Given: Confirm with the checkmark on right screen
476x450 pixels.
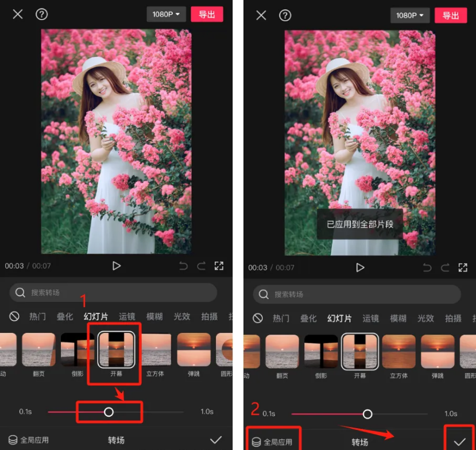Looking at the screenshot, I should point(459,441).
